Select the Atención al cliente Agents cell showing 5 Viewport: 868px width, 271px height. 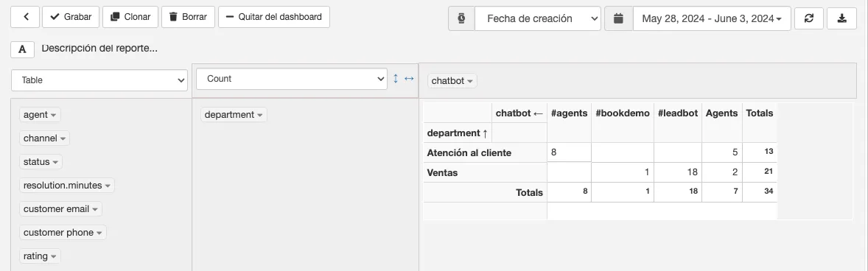coord(721,152)
